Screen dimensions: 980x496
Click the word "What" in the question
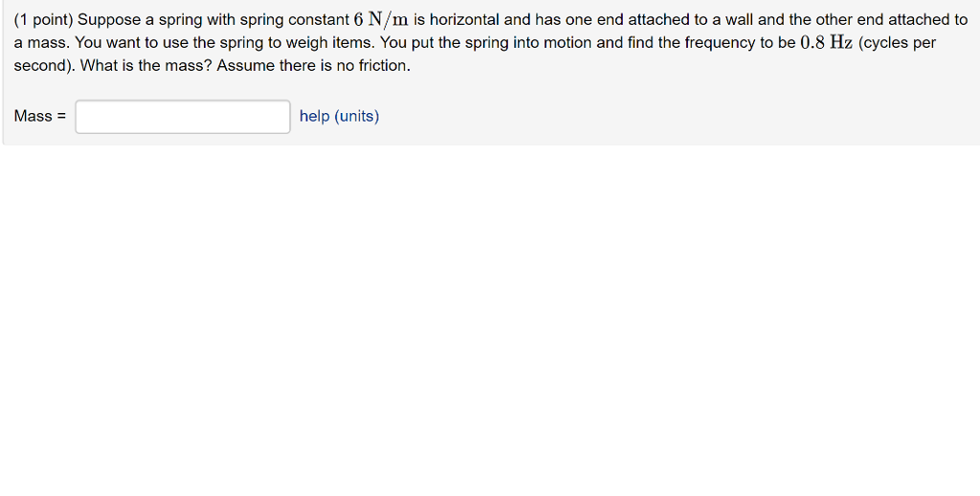tap(100, 65)
